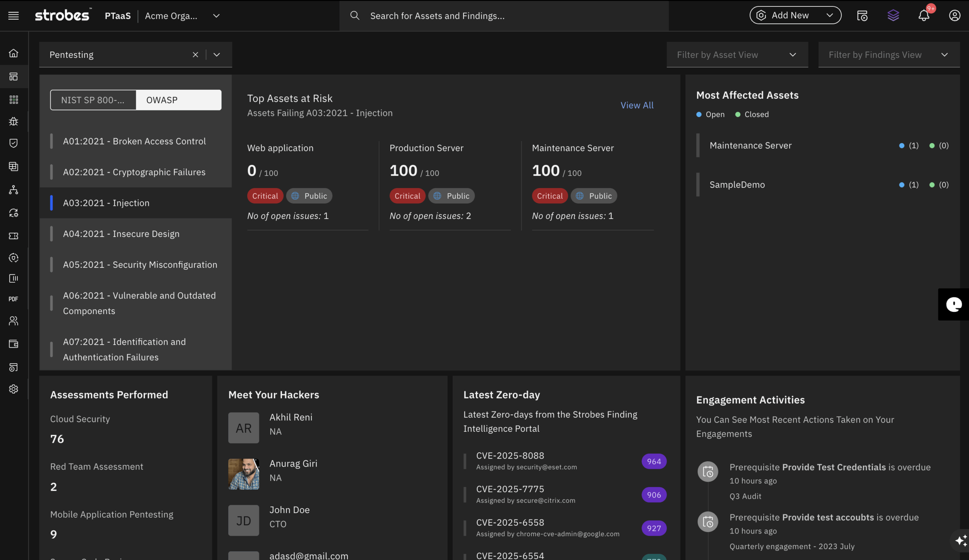969x560 pixels.
Task: Open Filter by Findings View dropdown
Action: [888, 55]
